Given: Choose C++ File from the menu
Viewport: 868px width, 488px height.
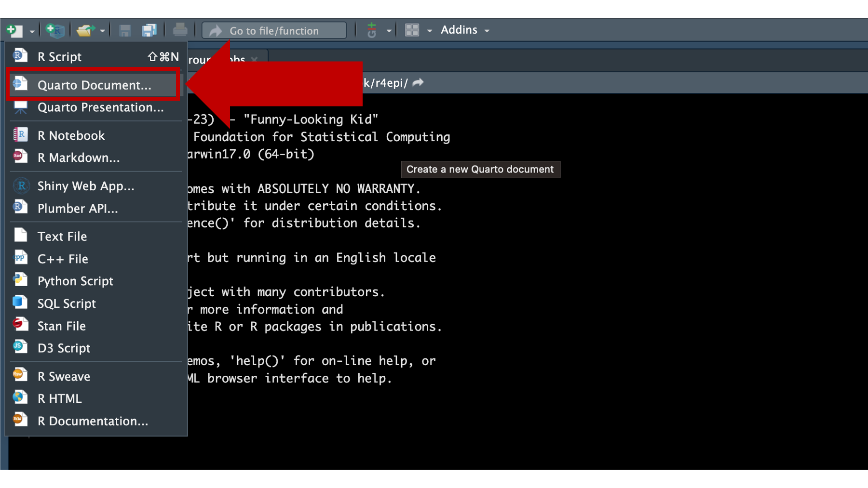Looking at the screenshot, I should pyautogui.click(x=96, y=259).
